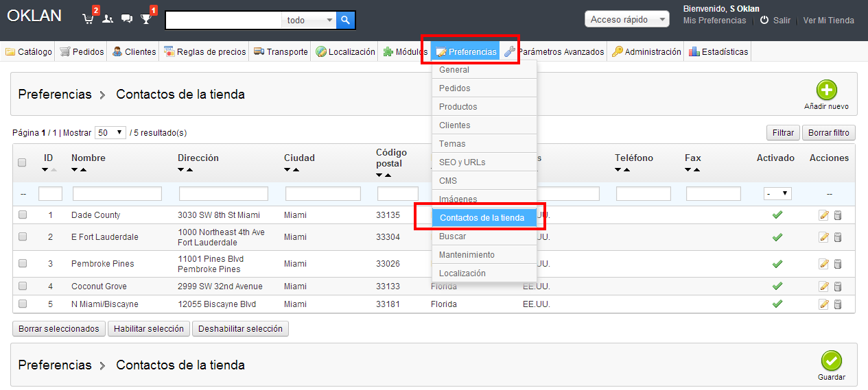Click the Teléfono filter input field
The image size is (868, 390).
[x=644, y=194]
